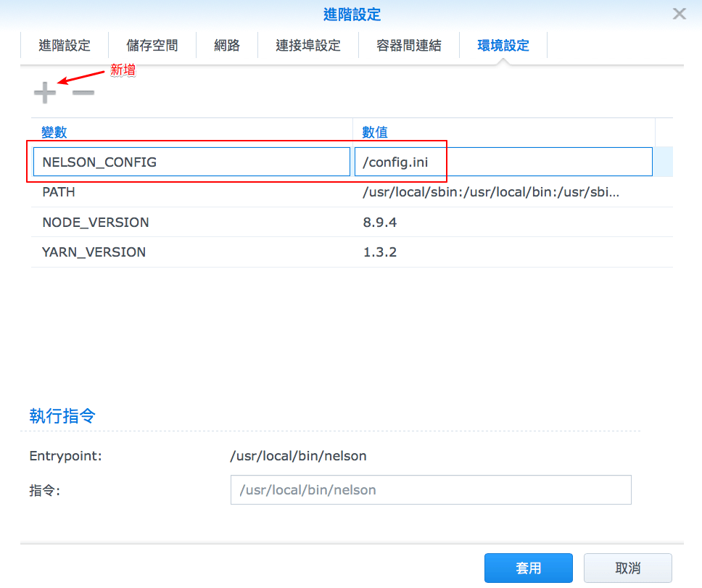702x588 pixels.
Task: Edit the /config.ini value field
Action: pyautogui.click(x=503, y=162)
